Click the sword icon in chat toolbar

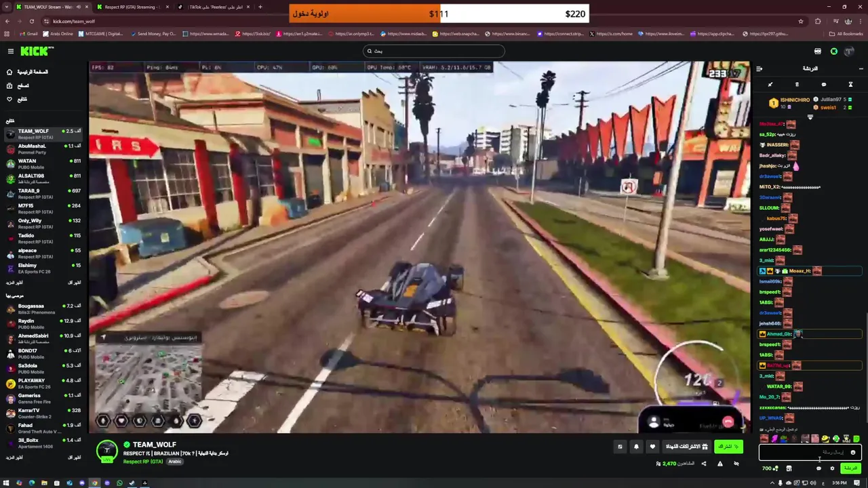pos(770,85)
